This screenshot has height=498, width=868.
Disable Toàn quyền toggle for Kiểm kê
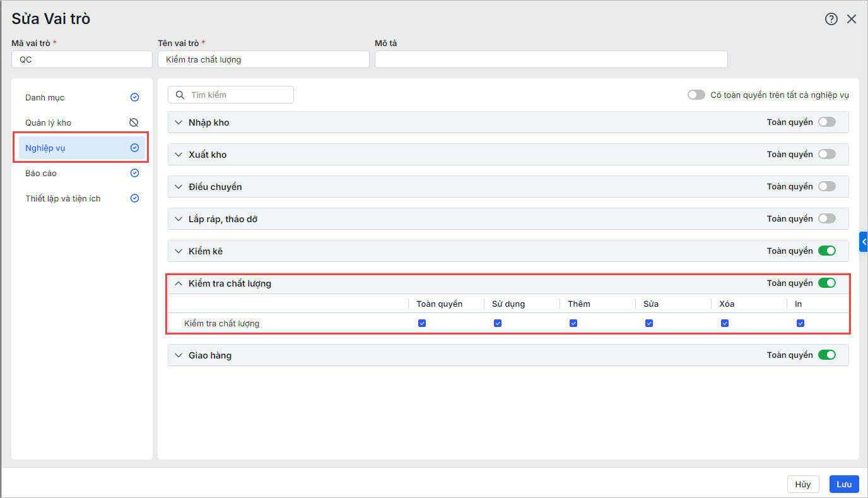click(826, 251)
